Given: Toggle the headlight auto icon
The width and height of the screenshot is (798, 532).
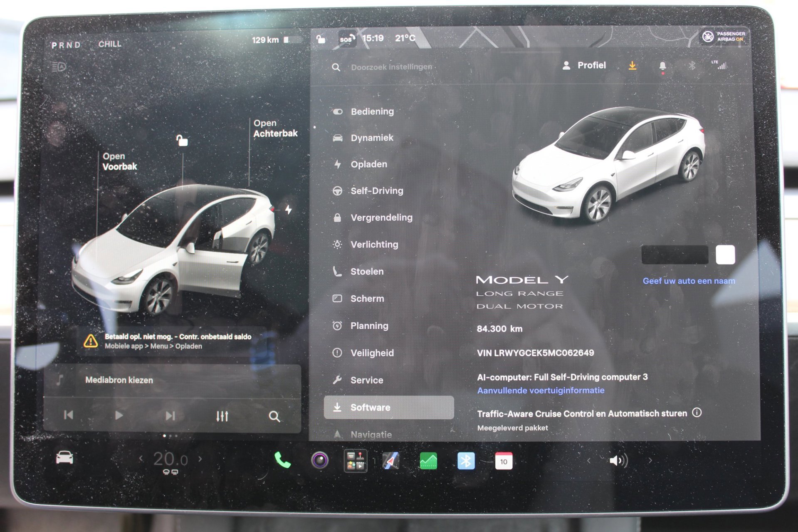Looking at the screenshot, I should [59, 67].
